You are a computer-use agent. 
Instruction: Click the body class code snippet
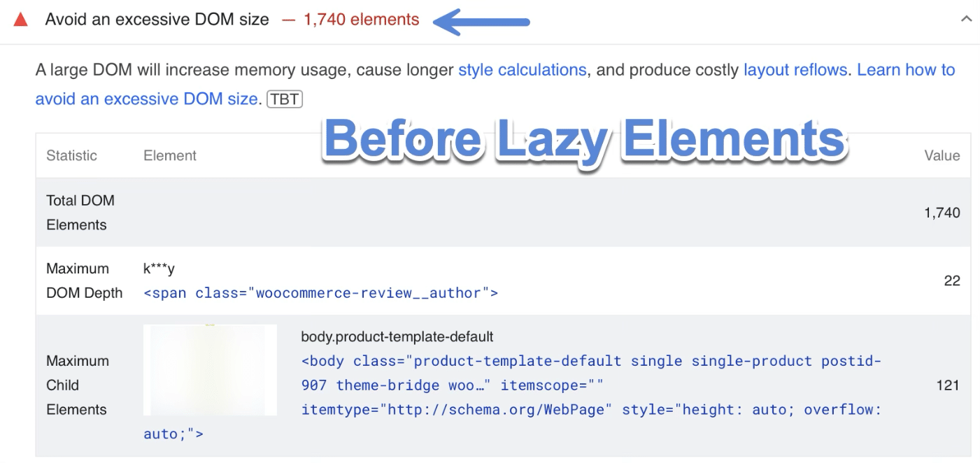[591, 385]
